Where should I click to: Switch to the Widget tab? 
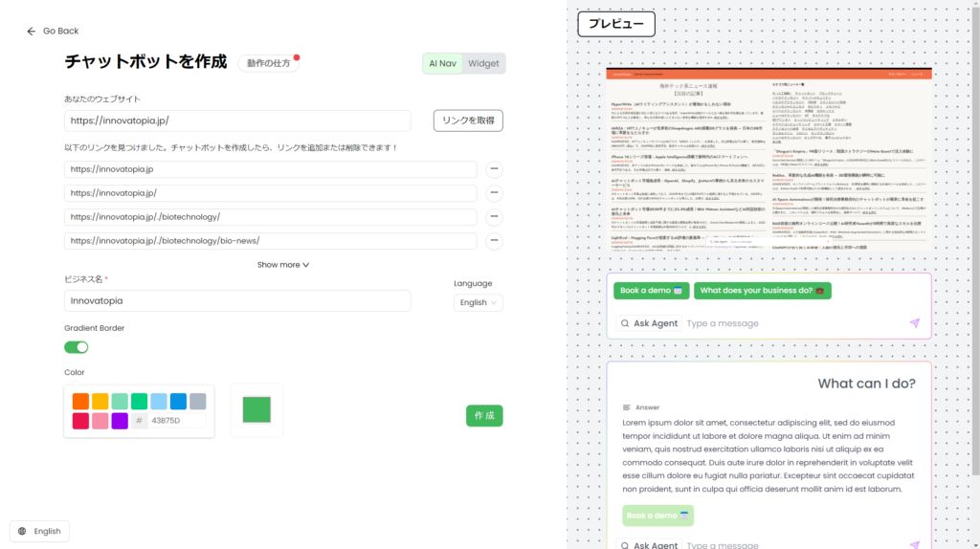[x=483, y=63]
